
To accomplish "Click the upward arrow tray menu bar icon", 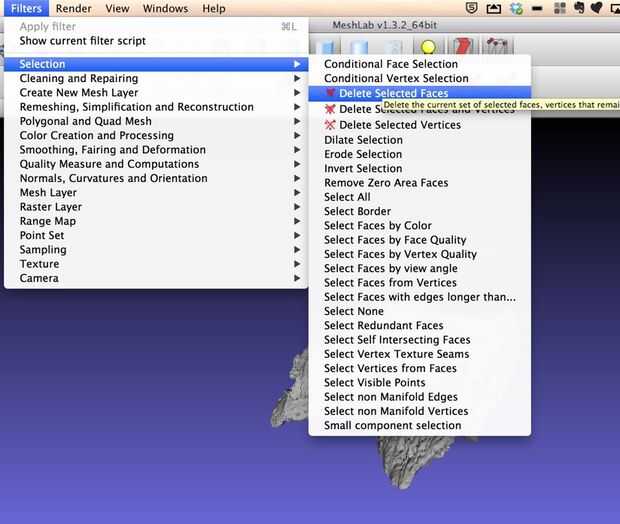I will tap(493, 8).
